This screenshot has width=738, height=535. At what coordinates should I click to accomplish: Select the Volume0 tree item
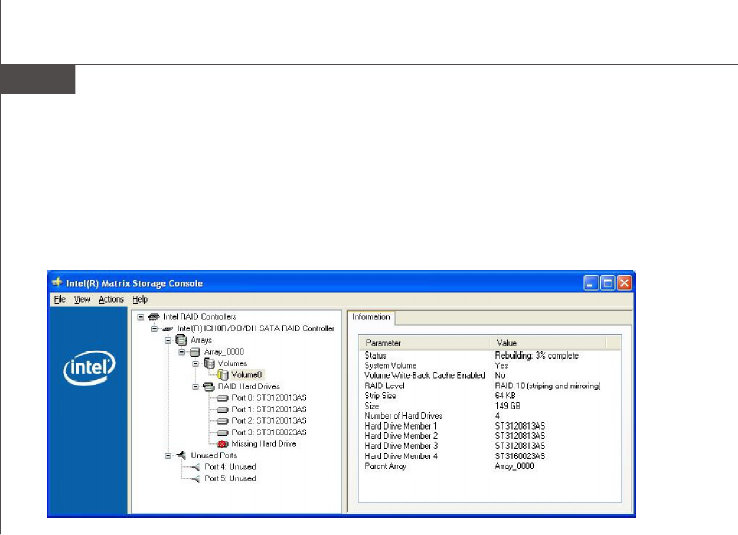pyautogui.click(x=247, y=375)
